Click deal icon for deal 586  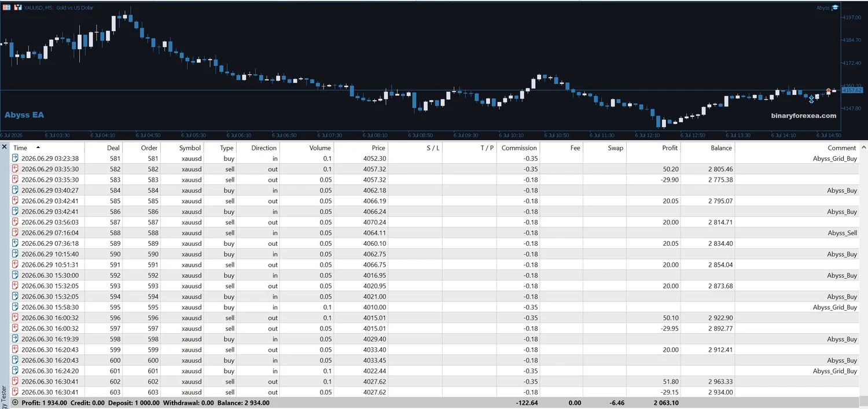[x=16, y=212]
